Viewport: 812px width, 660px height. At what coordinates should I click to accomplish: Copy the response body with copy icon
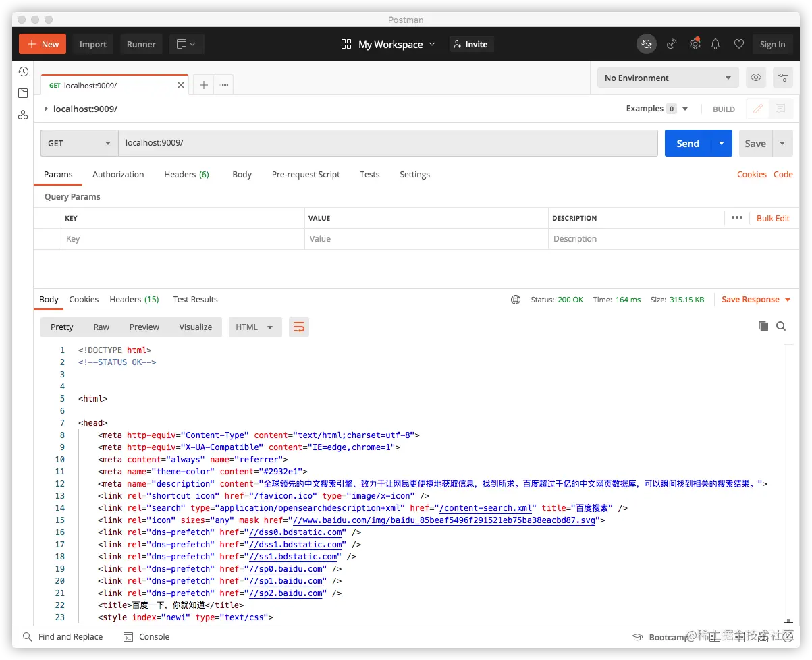(763, 326)
